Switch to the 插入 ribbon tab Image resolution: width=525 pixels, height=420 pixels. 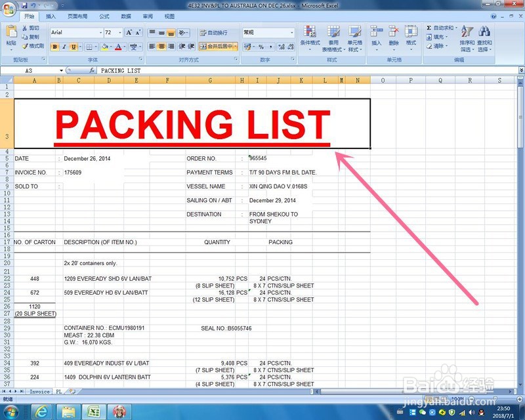[51, 16]
